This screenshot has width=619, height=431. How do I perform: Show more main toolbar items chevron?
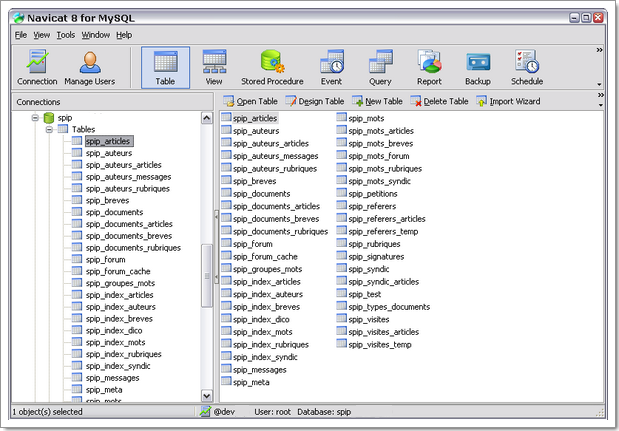coord(599,50)
